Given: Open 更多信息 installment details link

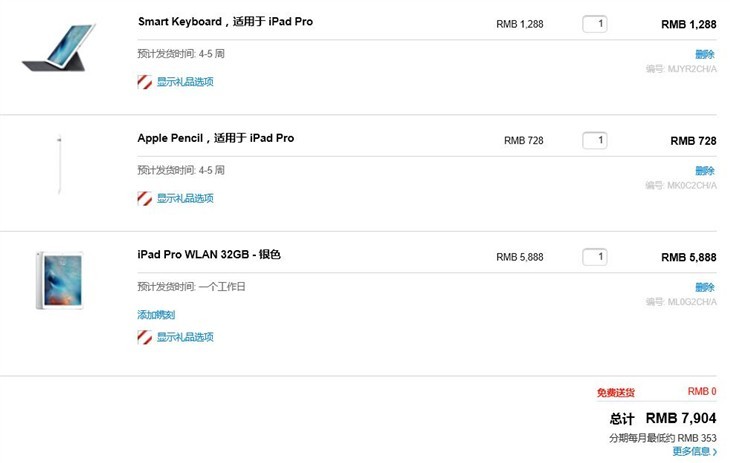Looking at the screenshot, I should 695,451.
